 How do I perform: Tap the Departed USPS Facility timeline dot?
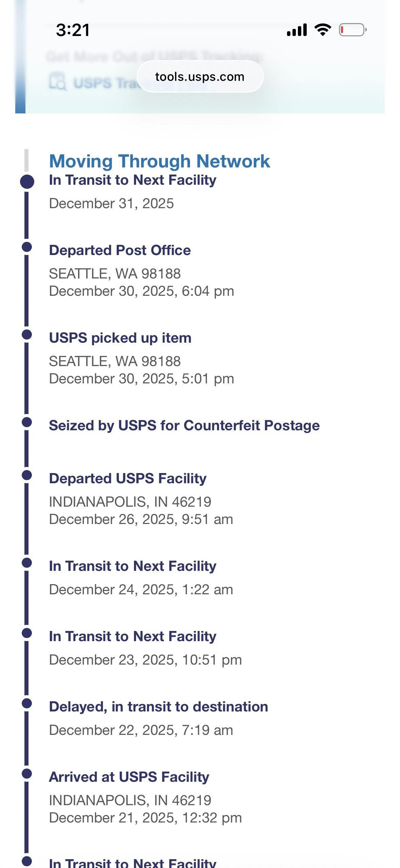27,475
